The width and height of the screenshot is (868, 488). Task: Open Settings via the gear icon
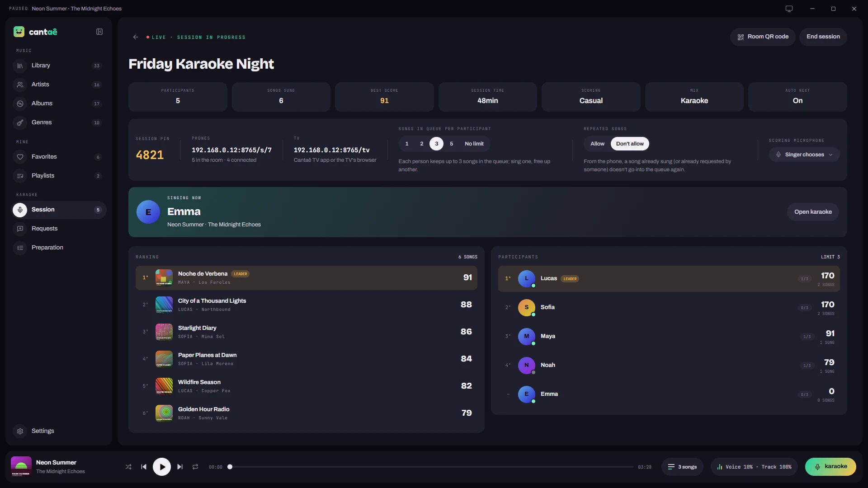coord(20,431)
